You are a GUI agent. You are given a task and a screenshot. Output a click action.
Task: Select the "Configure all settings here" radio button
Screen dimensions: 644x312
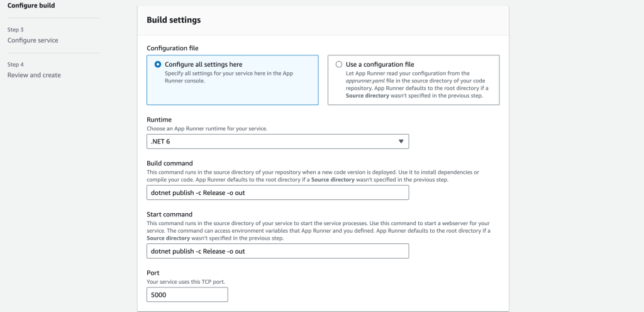(157, 64)
